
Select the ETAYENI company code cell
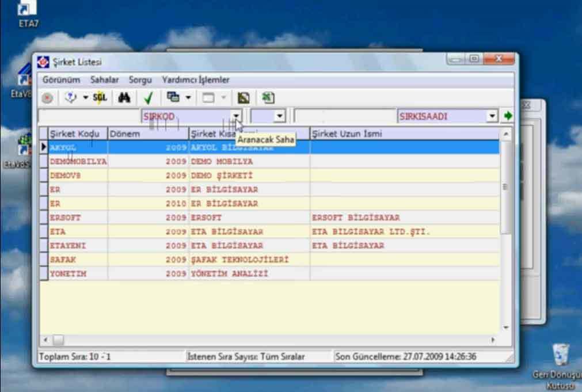pos(78,246)
